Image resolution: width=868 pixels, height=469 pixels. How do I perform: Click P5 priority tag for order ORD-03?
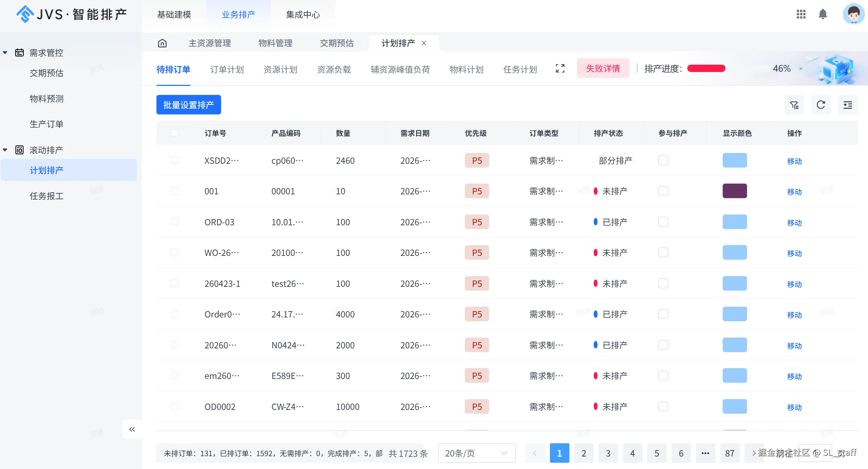click(477, 222)
